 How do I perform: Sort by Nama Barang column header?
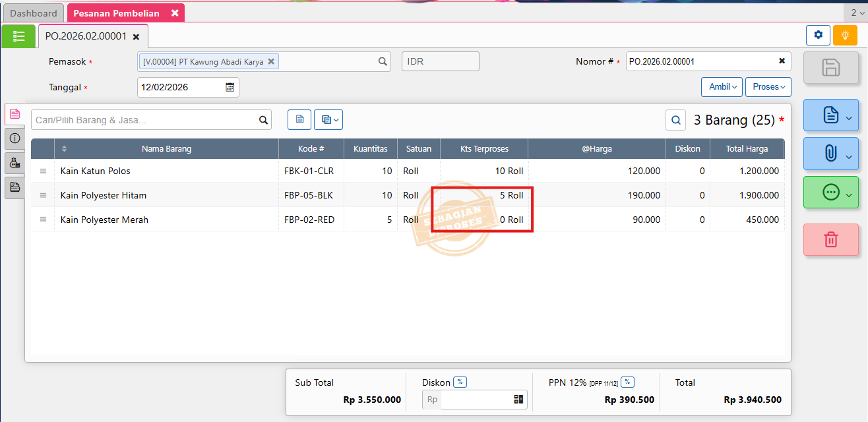(166, 148)
